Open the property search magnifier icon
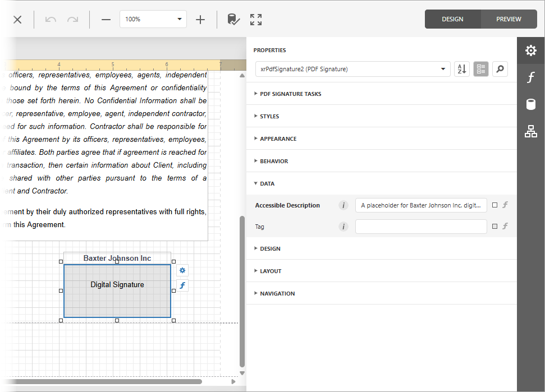Screen dimensions: 545x392 tap(500, 69)
